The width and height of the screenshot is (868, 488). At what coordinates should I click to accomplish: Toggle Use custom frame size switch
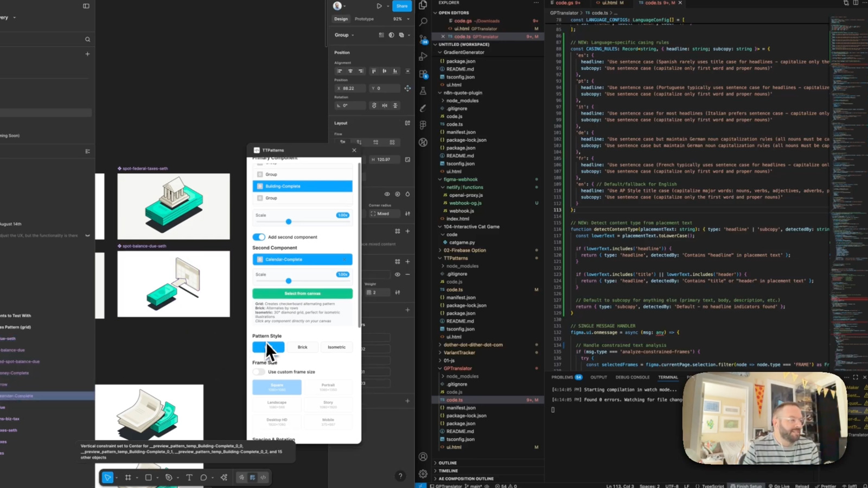pyautogui.click(x=259, y=372)
